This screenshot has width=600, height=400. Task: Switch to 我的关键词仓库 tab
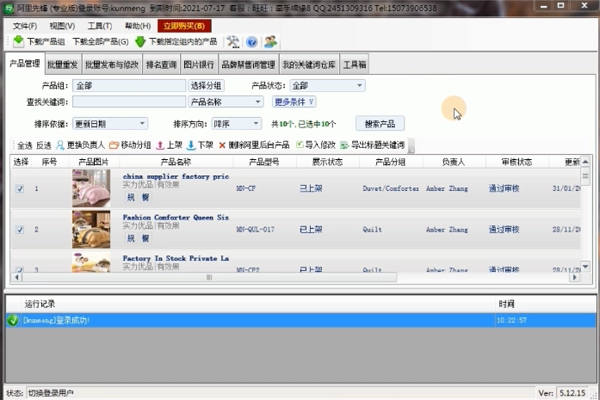click(x=309, y=65)
